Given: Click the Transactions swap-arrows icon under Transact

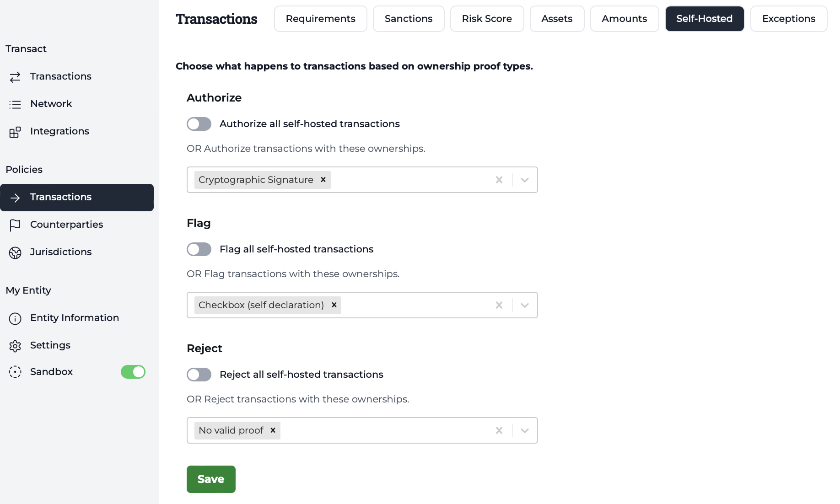Looking at the screenshot, I should 15,77.
